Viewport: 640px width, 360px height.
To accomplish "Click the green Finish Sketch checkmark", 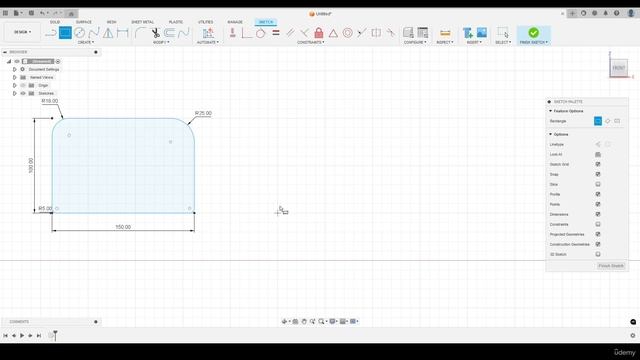I will tap(533, 33).
